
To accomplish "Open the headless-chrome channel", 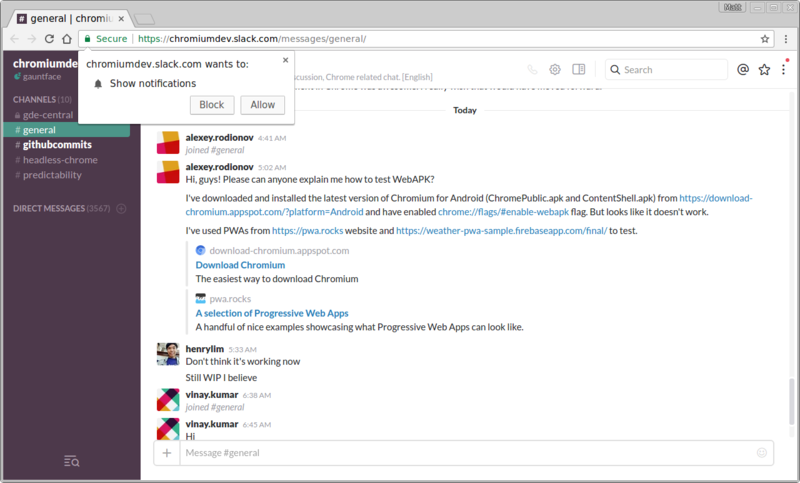I will [60, 160].
